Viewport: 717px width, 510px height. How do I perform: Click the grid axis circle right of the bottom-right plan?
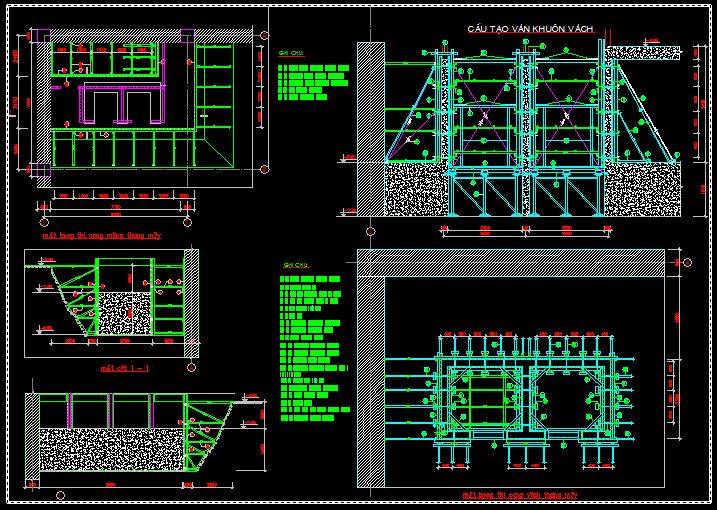tap(686, 262)
